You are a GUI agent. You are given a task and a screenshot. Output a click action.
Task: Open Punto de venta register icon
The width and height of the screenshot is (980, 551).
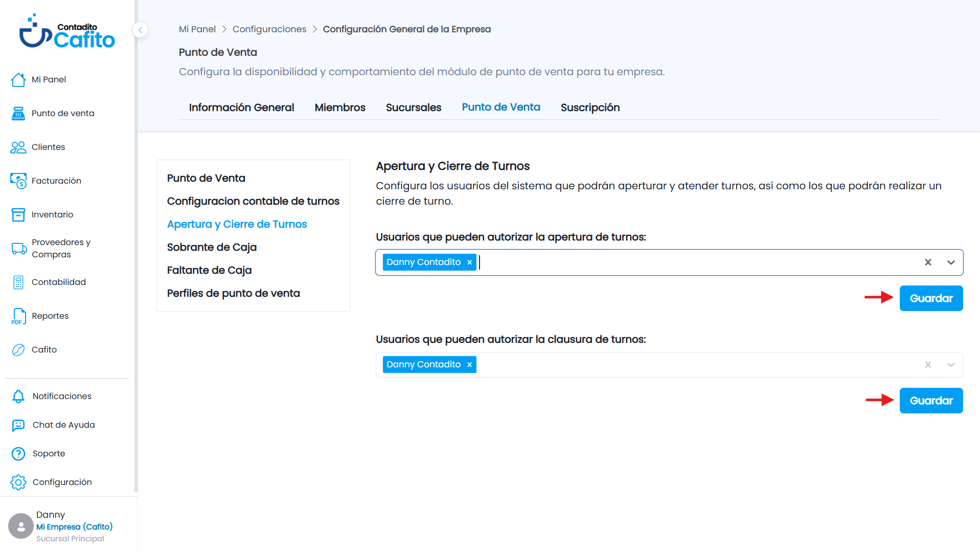(x=18, y=113)
